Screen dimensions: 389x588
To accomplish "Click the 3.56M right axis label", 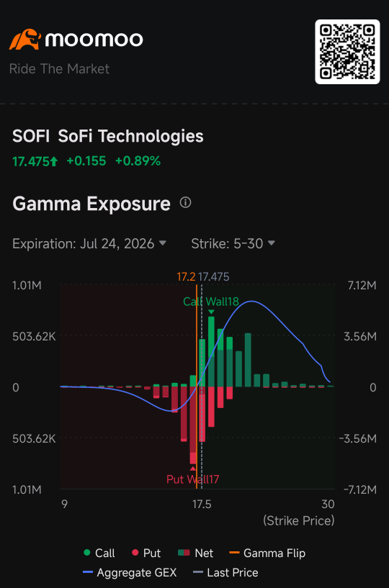I will click(360, 336).
